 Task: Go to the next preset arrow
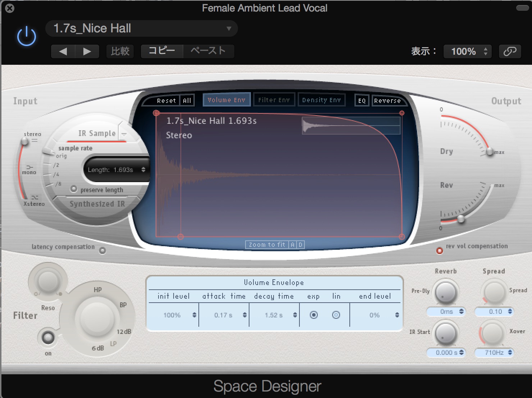tap(87, 51)
